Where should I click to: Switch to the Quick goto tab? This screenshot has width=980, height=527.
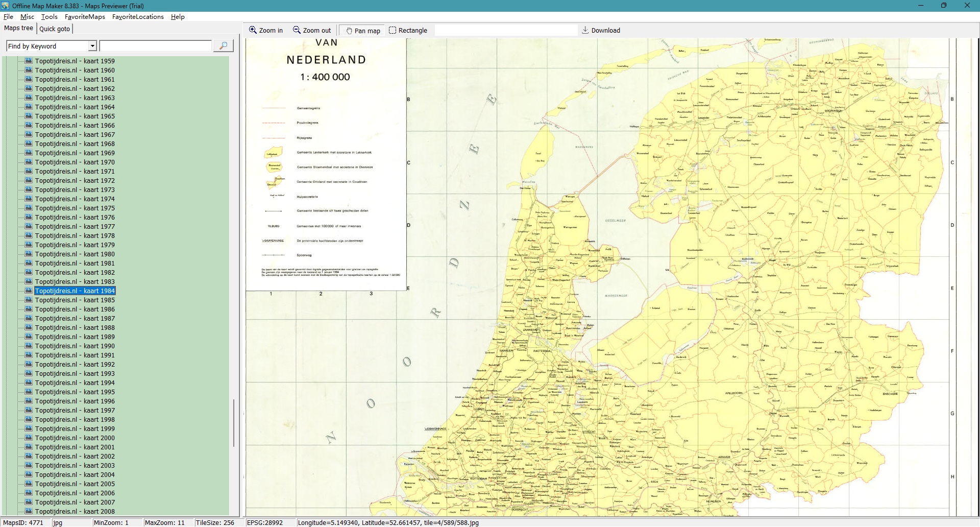[x=55, y=29]
